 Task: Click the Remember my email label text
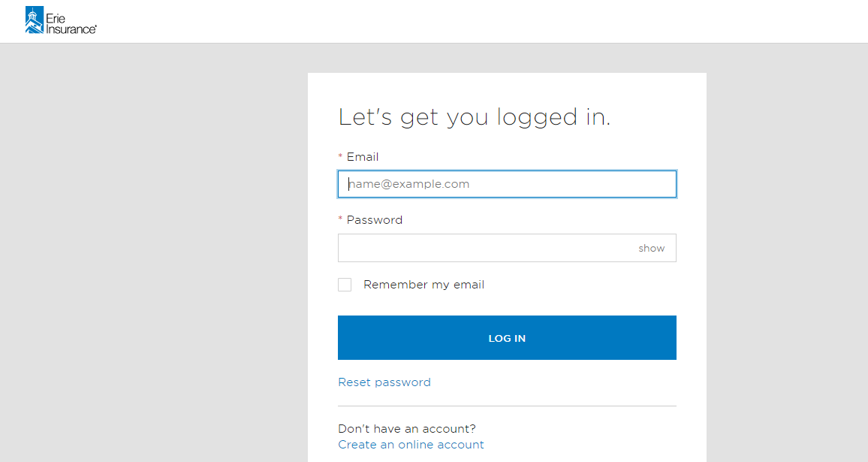point(424,285)
